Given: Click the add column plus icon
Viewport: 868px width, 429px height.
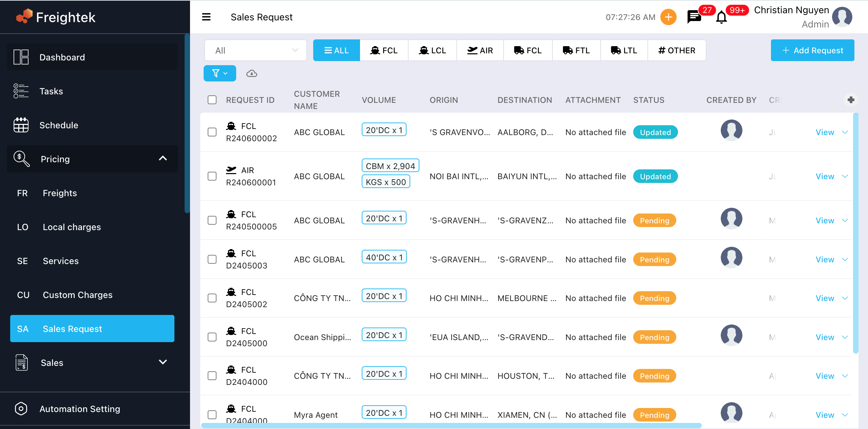Looking at the screenshot, I should [x=851, y=100].
